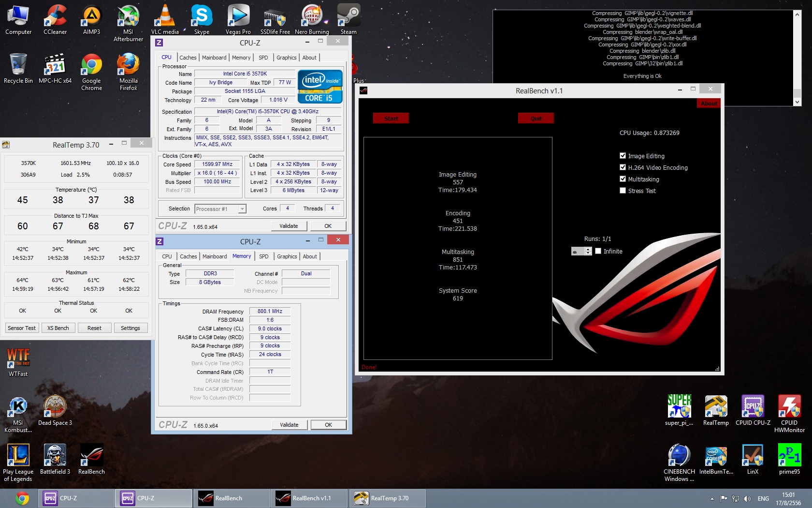
Task: Open the Computer desktop icon
Action: 18,20
